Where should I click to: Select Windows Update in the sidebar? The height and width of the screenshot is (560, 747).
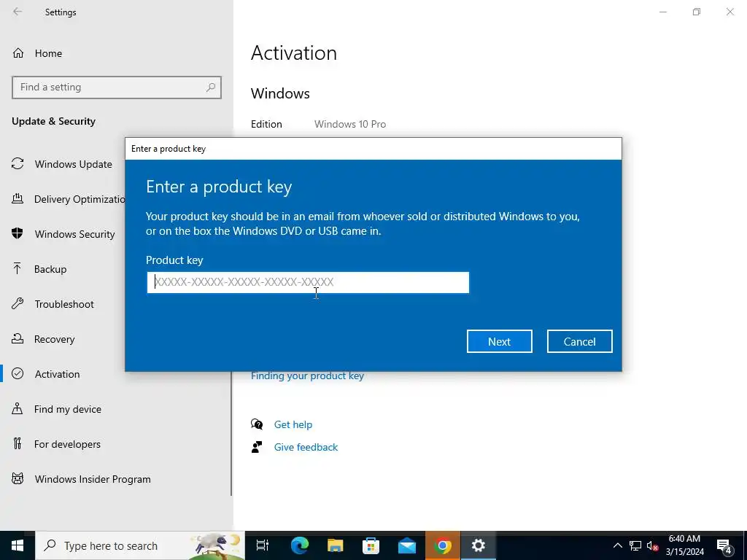pos(74,164)
